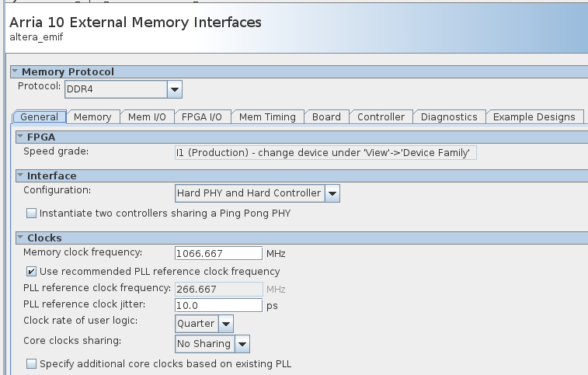
Task: Collapse the Interface section triangle
Action: point(20,176)
